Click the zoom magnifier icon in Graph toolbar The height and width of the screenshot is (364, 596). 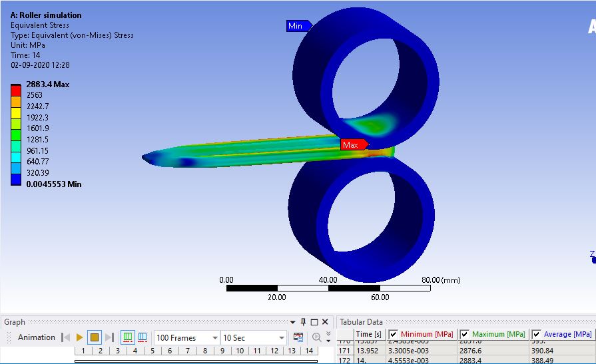[317, 337]
